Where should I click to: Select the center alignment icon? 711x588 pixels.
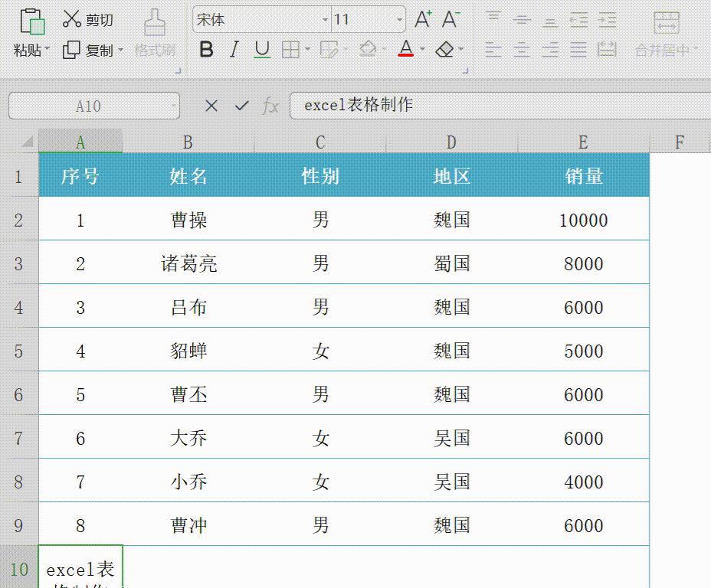pyautogui.click(x=522, y=51)
